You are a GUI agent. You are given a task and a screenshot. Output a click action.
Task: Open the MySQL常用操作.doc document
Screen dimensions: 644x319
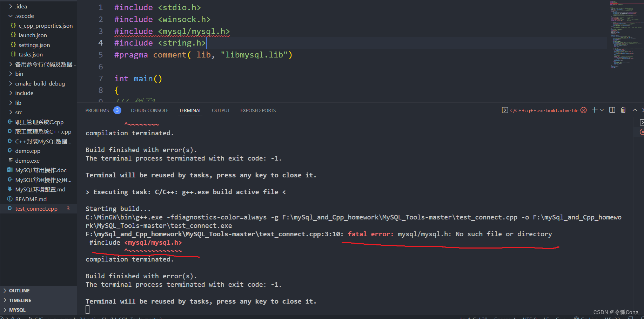41,170
